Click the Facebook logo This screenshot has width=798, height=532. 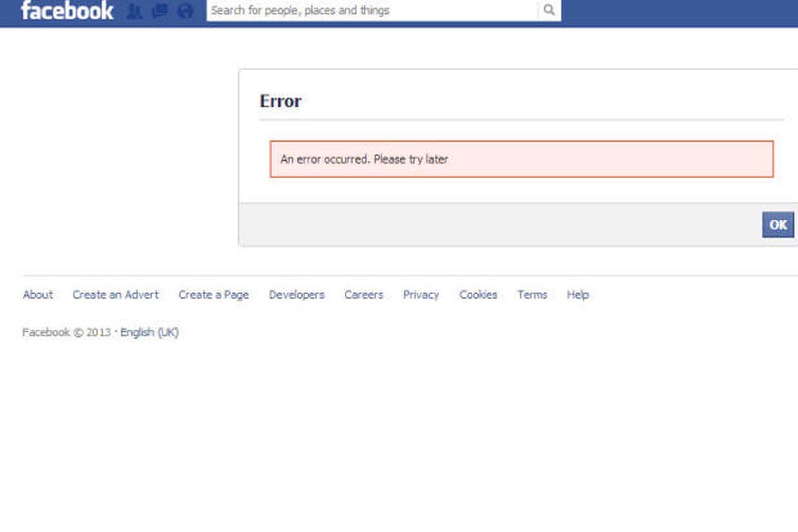click(67, 11)
